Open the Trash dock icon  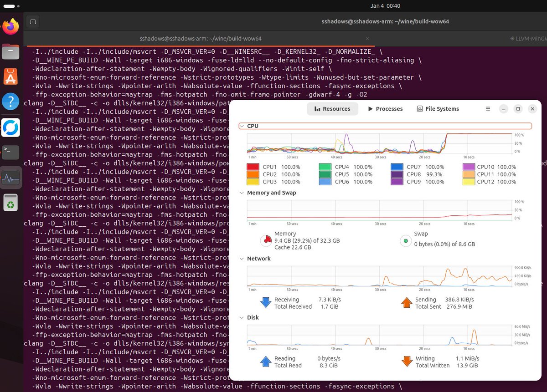(11, 203)
